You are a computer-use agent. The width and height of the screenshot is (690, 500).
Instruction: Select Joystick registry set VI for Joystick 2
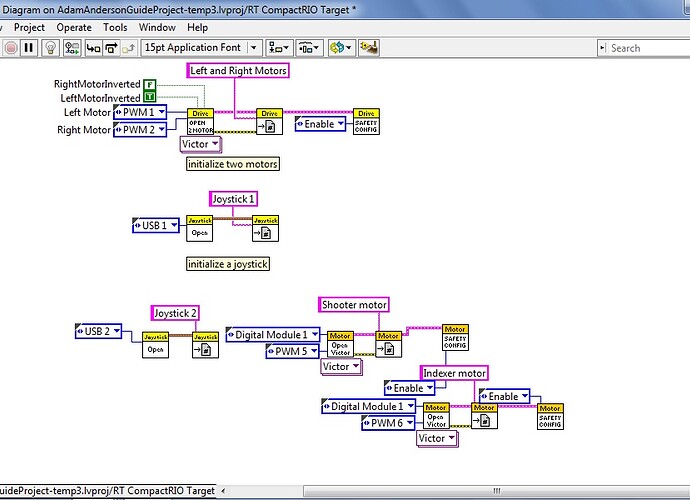click(206, 345)
